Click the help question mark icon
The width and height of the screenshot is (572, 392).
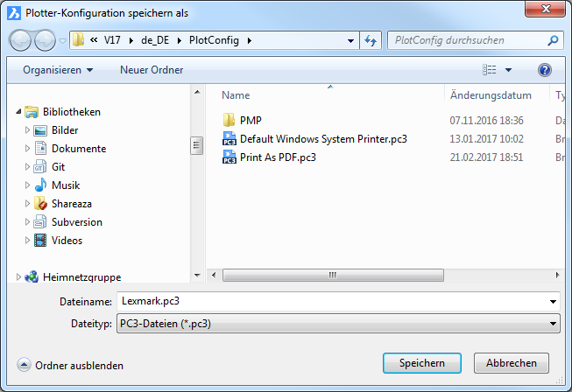(x=544, y=70)
